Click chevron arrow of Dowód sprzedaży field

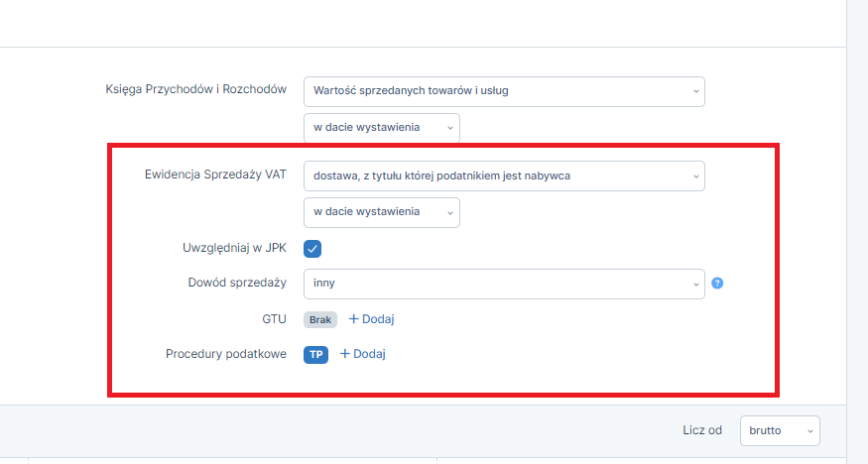695,285
